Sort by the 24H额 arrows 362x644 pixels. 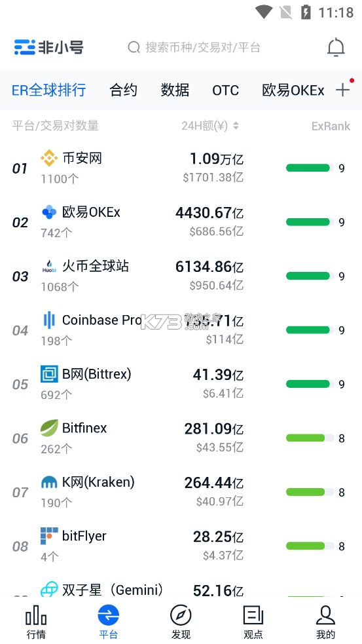point(236,126)
